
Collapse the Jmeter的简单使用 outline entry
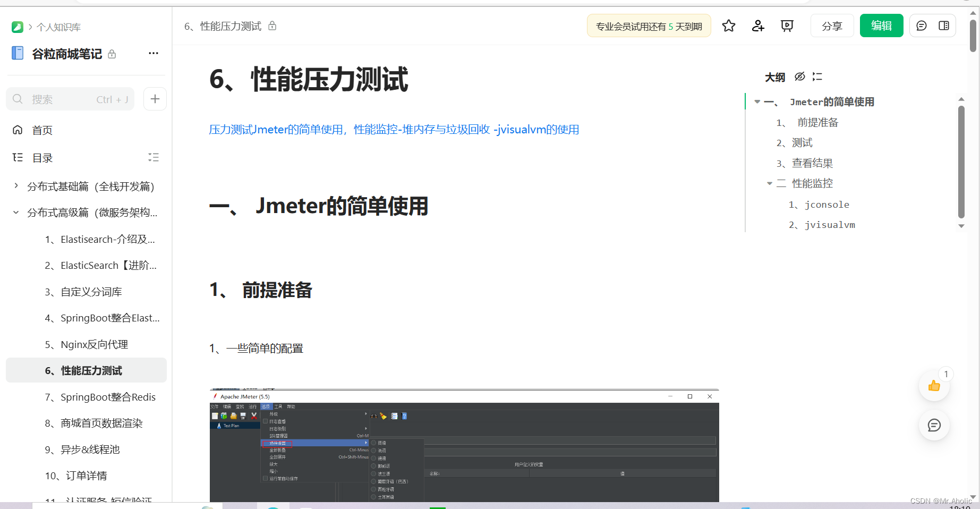click(x=756, y=101)
